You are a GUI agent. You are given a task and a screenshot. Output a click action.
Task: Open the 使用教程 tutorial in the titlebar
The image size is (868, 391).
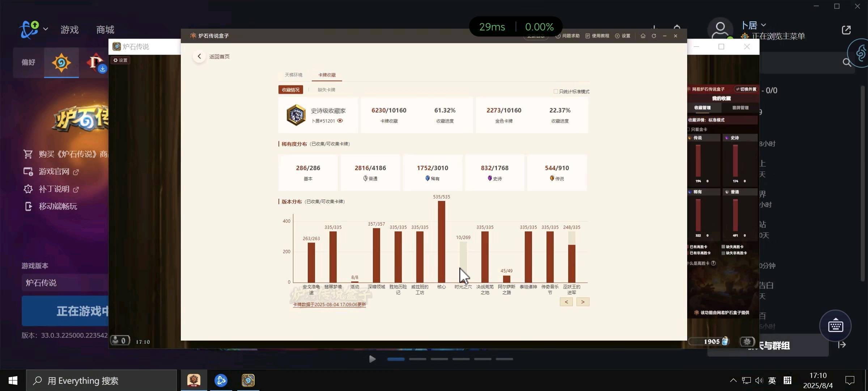point(597,36)
